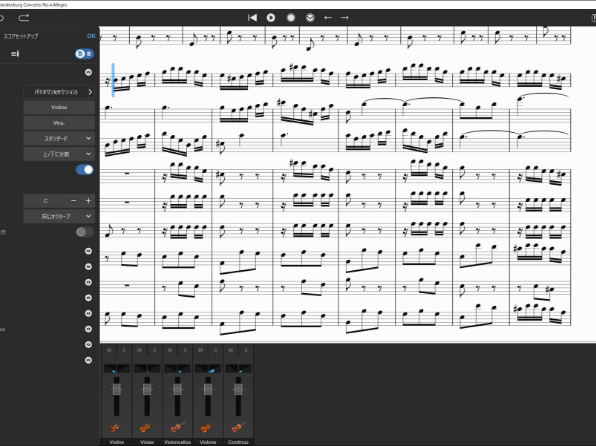Click the Violins pan control
The width and height of the screenshot is (596, 446).
(x=117, y=368)
